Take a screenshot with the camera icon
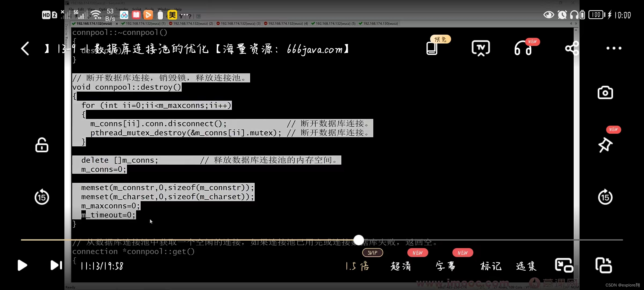 point(605,93)
